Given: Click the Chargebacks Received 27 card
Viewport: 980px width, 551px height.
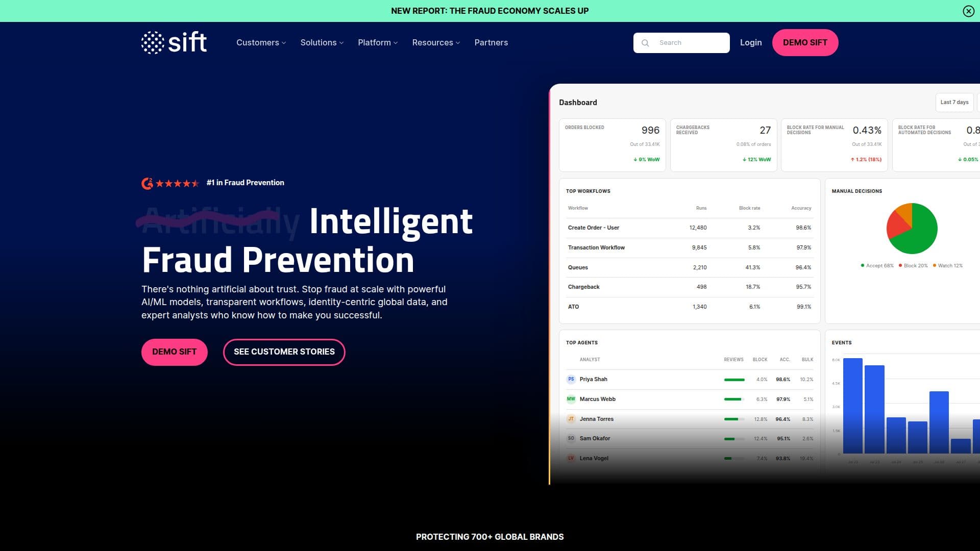Looking at the screenshot, I should (723, 145).
